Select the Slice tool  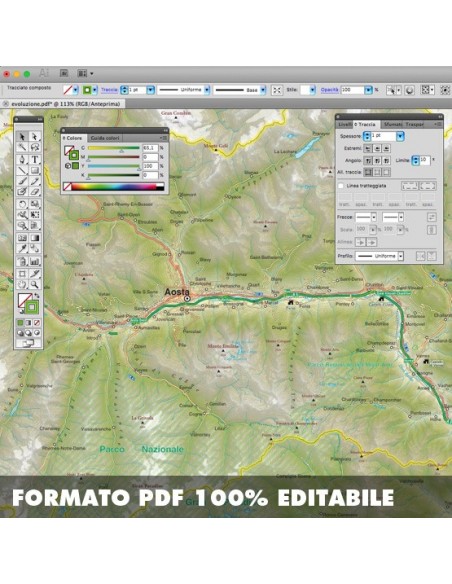tap(35, 274)
